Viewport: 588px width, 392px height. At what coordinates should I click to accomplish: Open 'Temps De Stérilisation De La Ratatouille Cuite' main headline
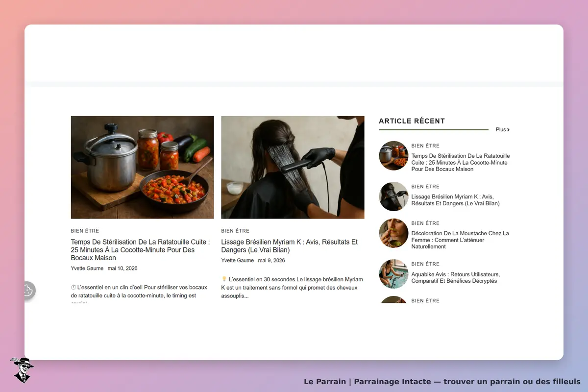point(141,250)
